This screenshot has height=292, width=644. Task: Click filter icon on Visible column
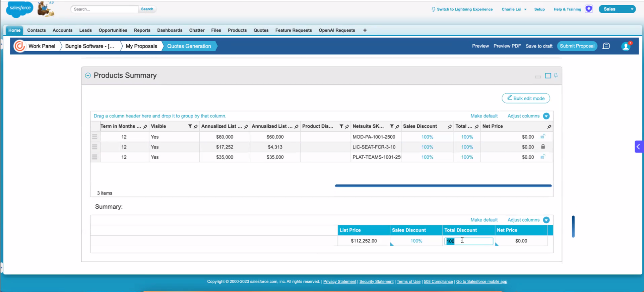(x=190, y=126)
